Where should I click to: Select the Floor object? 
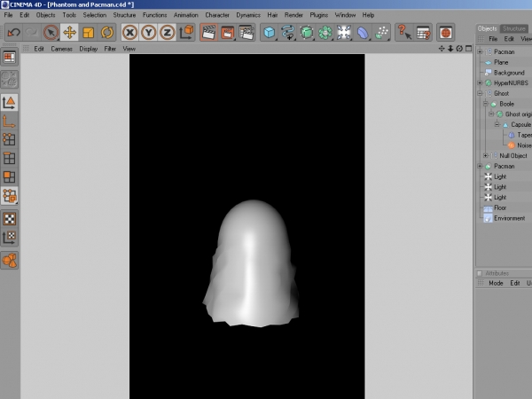(500, 207)
